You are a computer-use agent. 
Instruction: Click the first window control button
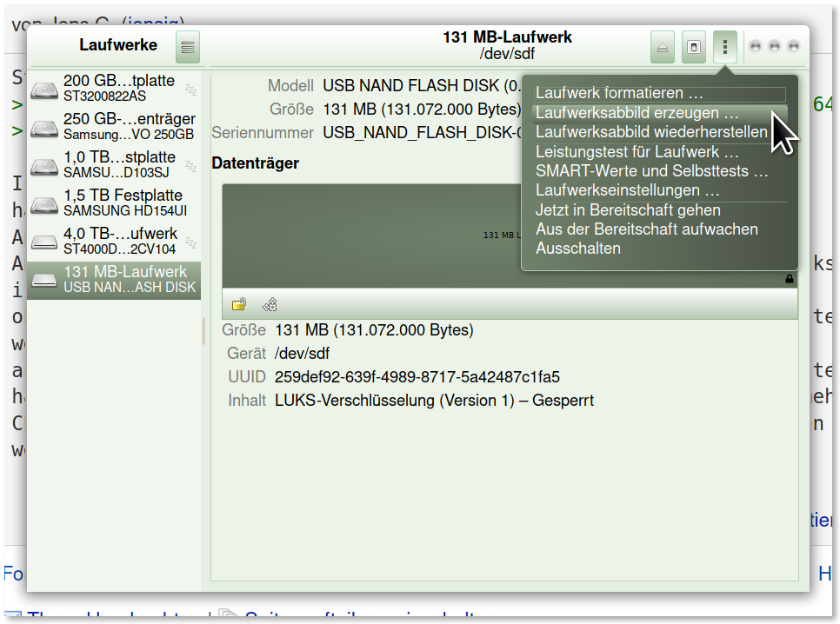pos(756,47)
